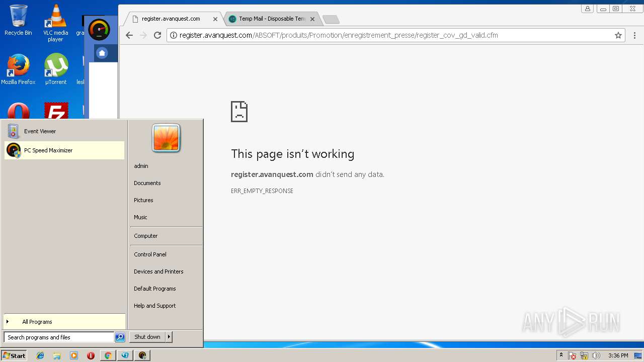
Task: Open Control Panel from the Start menu
Action: 166,254
